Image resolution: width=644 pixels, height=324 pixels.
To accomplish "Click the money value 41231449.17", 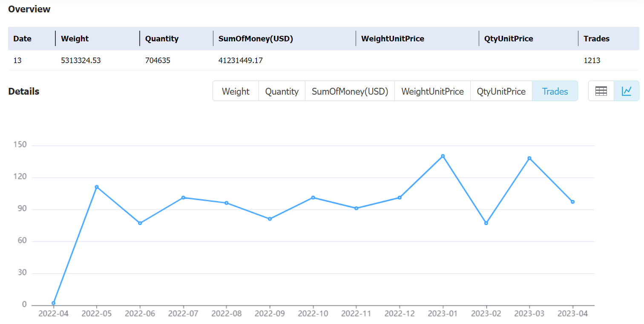I will [x=241, y=61].
